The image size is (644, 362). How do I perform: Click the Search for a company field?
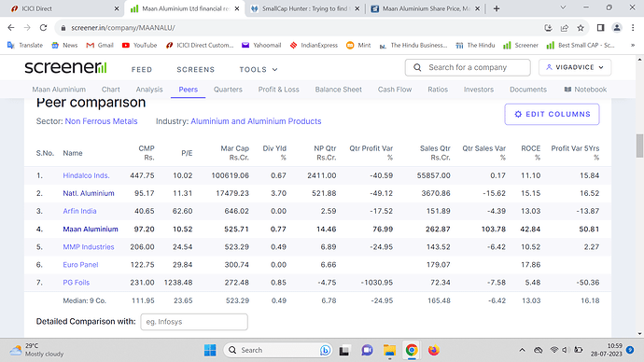pos(468,67)
